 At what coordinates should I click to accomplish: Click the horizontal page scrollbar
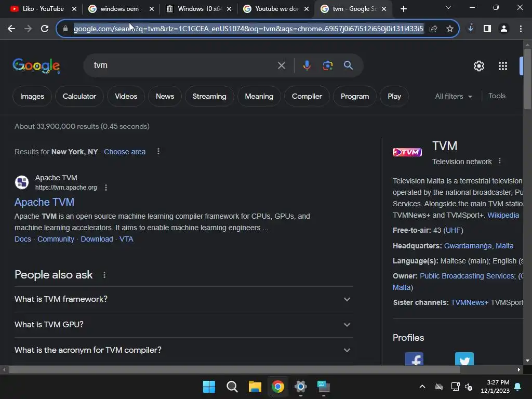coord(234,370)
